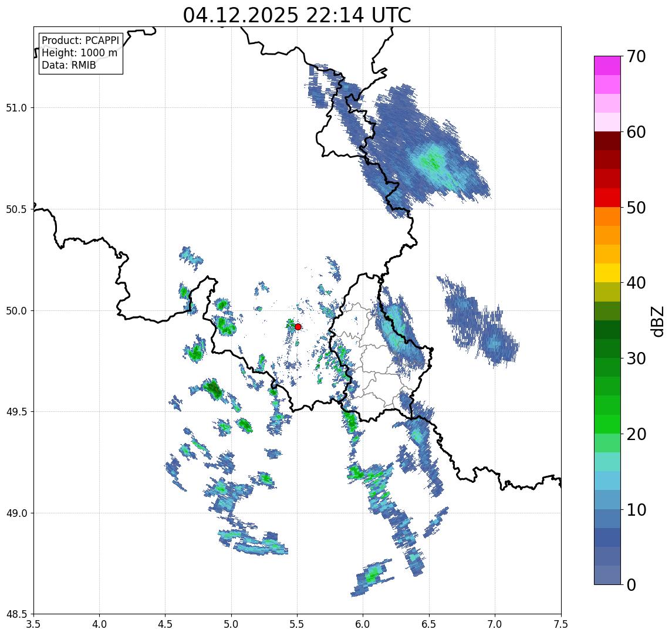672x636 pixels.
Task: Click the orange colorbar segment below 50
Action: [x=607, y=216]
